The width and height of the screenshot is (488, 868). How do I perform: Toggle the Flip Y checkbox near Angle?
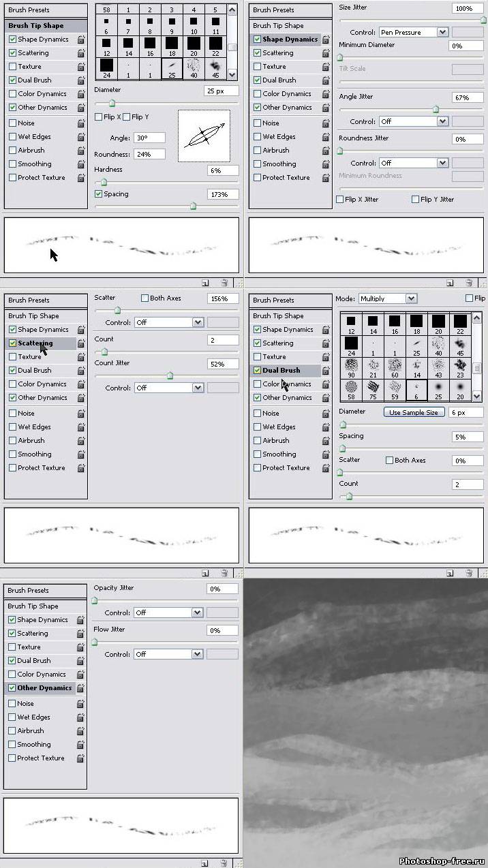127,117
